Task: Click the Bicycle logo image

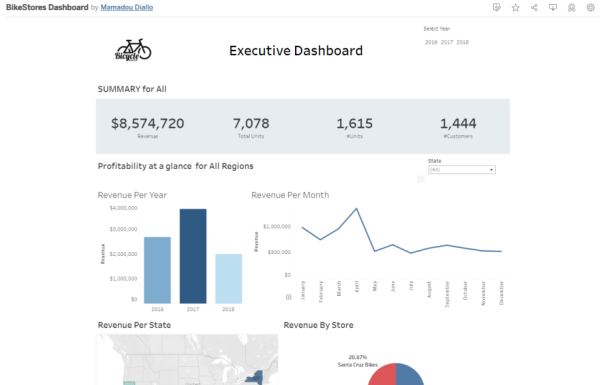Action: coord(133,50)
